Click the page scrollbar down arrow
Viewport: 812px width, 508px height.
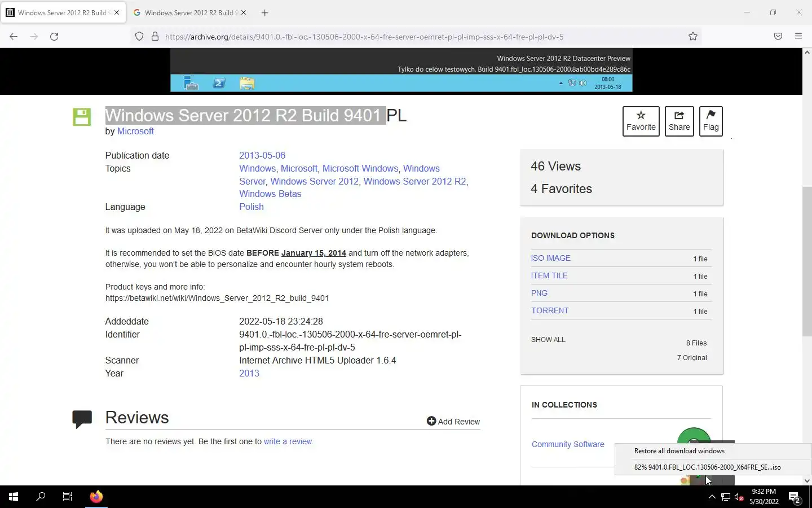coord(807,481)
